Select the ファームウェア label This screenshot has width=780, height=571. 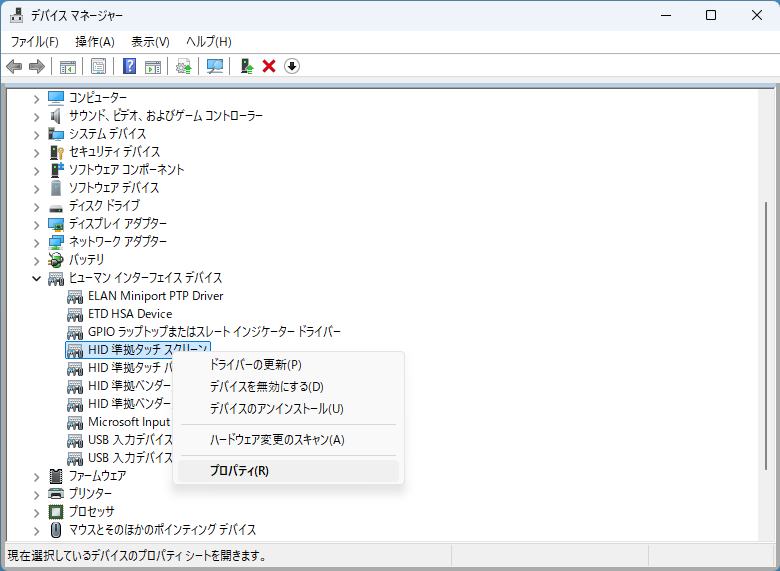[97, 476]
